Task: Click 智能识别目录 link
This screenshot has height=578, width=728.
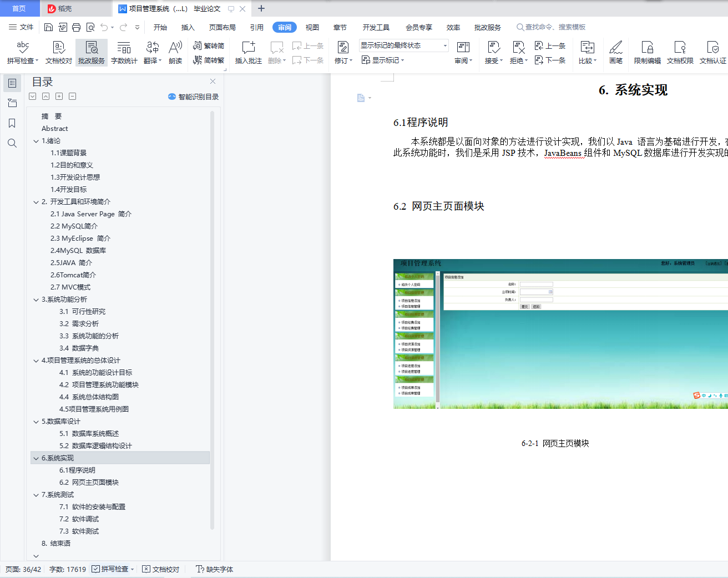Action: (194, 97)
